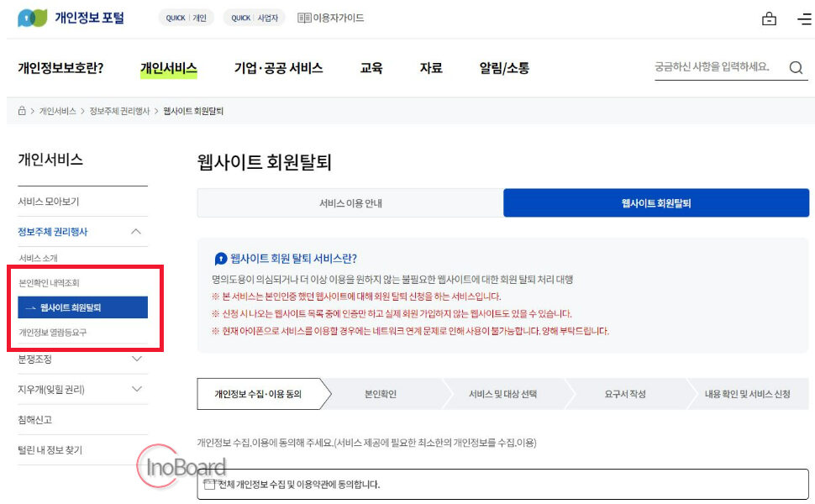The height and width of the screenshot is (504, 815).
Task: Click the 요구서 작성 step
Action: pyautogui.click(x=625, y=394)
